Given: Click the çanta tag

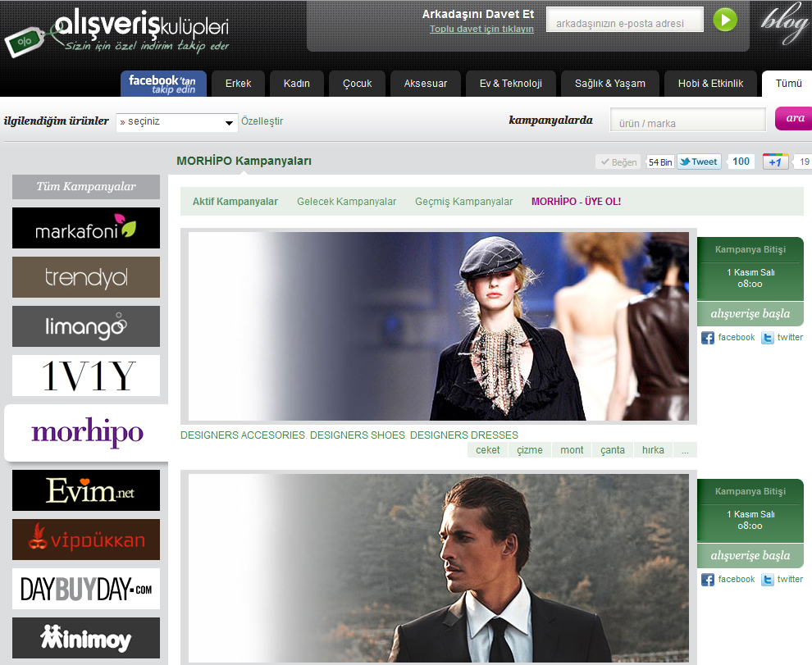Looking at the screenshot, I should [613, 450].
